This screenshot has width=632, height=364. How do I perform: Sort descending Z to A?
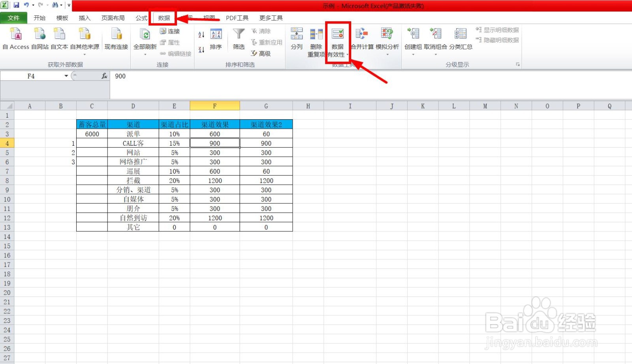coord(201,50)
